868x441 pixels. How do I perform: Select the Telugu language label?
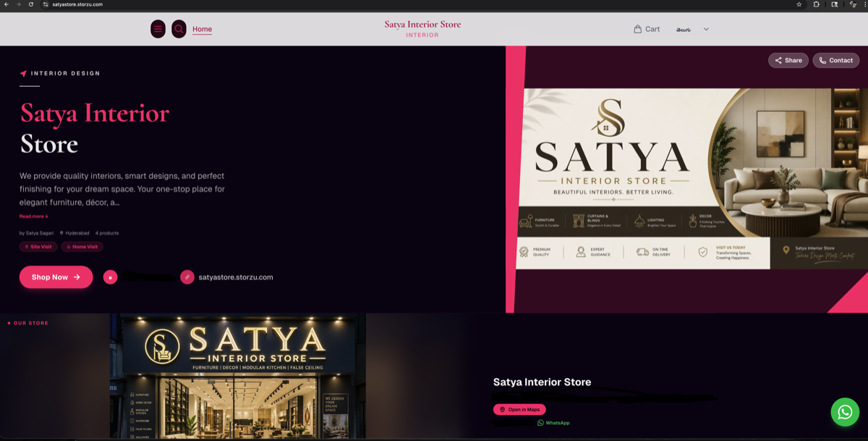coord(683,30)
